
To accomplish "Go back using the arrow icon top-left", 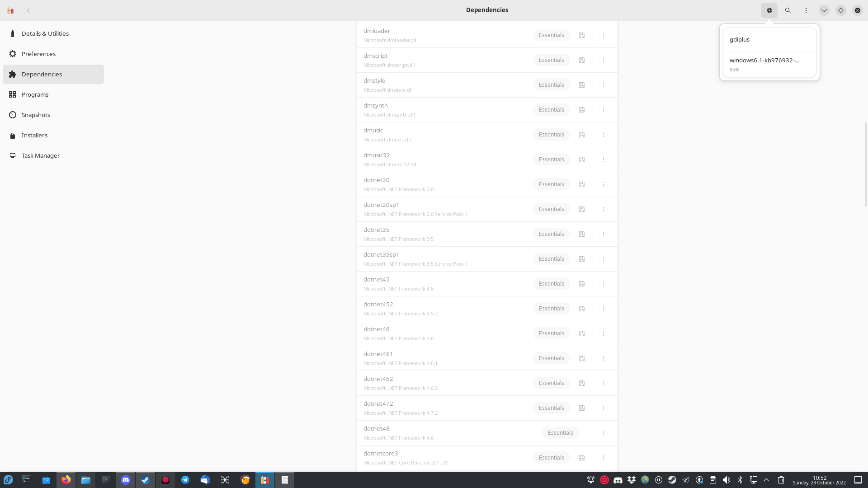I will pos(28,10).
